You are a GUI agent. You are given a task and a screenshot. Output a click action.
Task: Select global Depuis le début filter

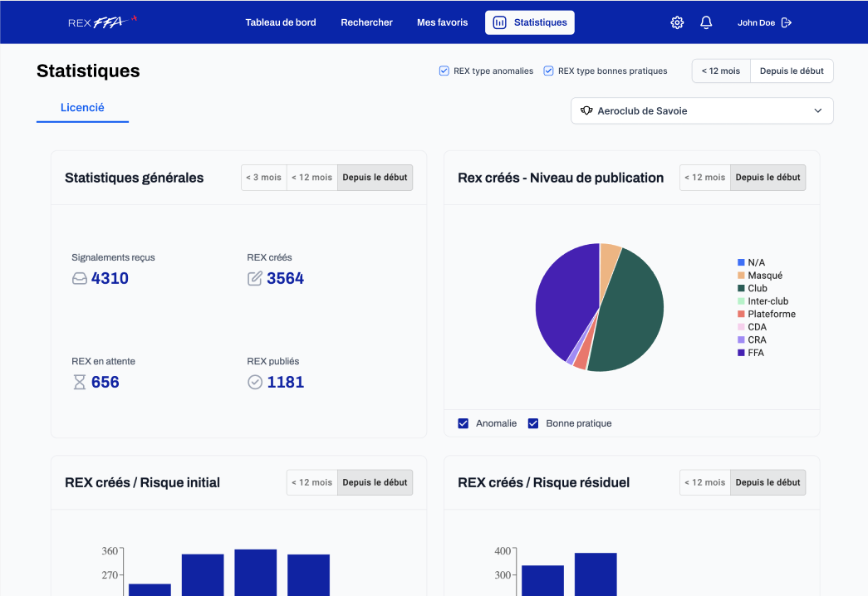[x=792, y=71]
